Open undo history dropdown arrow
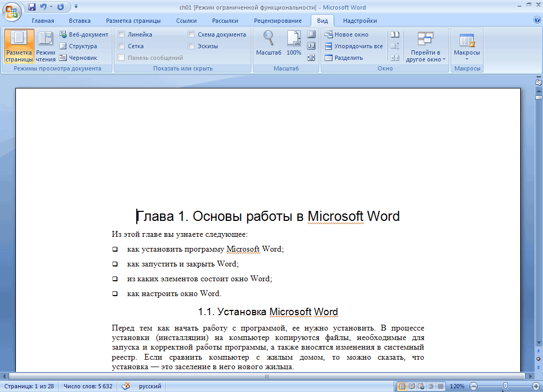 click(51, 6)
